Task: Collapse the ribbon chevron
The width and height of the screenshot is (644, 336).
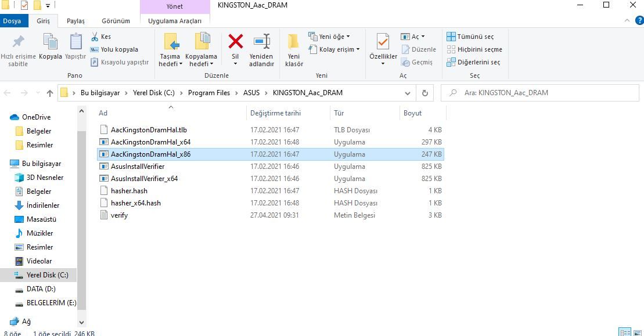Action: [627, 20]
